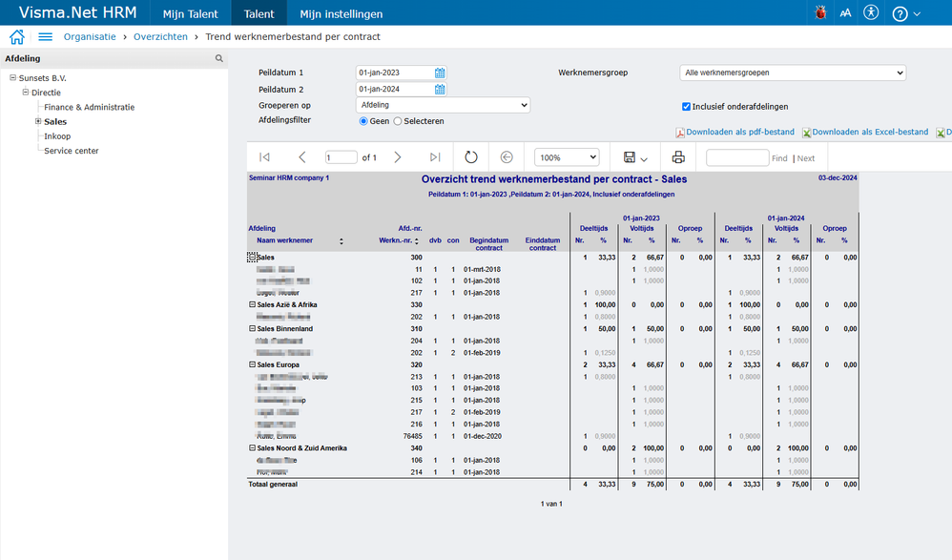The image size is (952, 560).
Task: Open the Groeperen op dropdown
Action: pyautogui.click(x=442, y=105)
